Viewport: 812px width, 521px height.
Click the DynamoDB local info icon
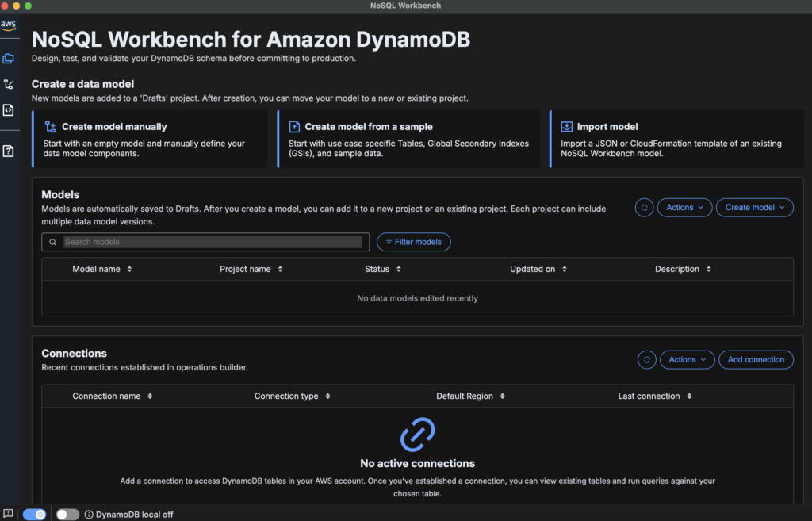89,515
